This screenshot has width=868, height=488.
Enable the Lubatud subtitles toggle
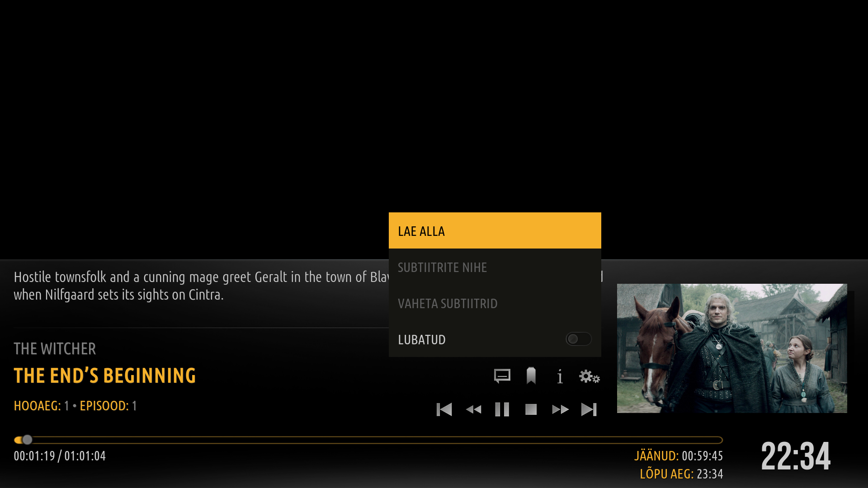coord(578,339)
